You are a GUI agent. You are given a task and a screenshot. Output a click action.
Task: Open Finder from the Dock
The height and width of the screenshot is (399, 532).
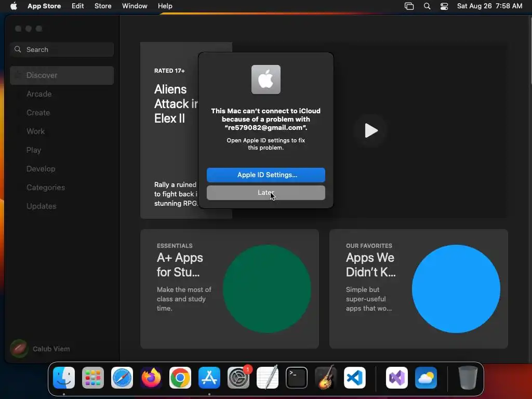click(x=64, y=378)
